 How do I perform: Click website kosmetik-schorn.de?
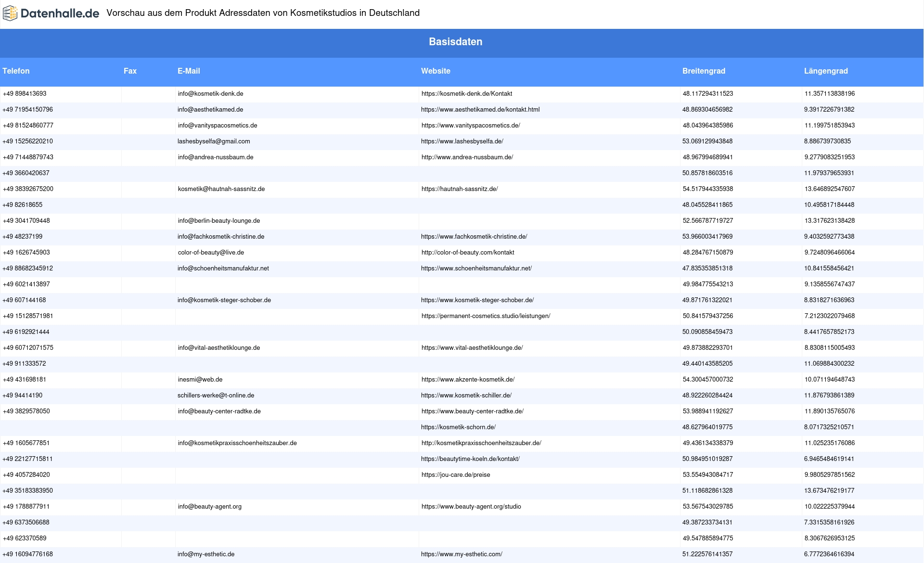[x=458, y=427]
